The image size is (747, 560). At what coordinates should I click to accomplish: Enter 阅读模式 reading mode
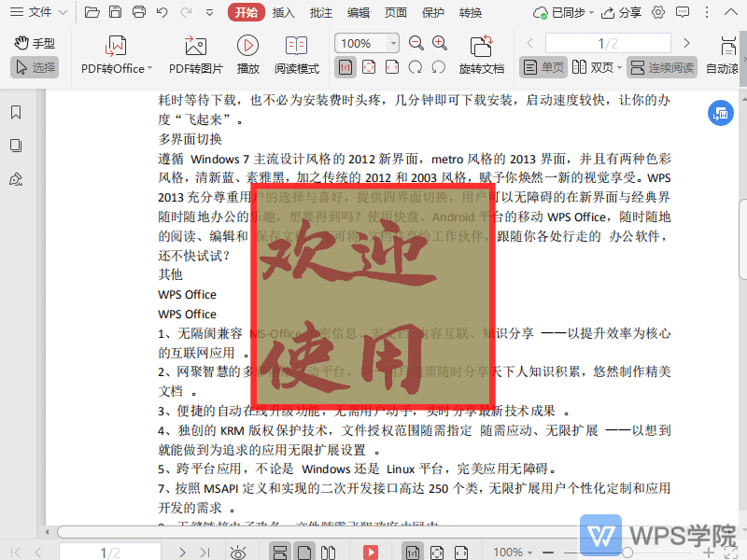coord(297,54)
